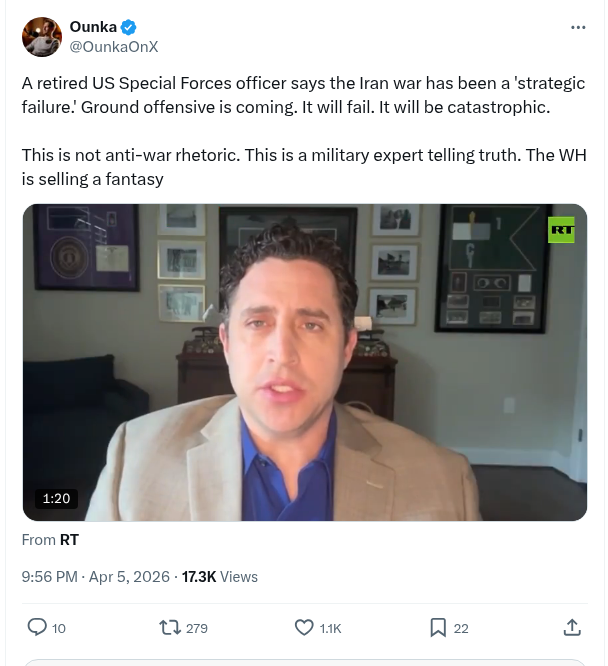The width and height of the screenshot is (608, 666).
Task: Open the Ounka display name link
Action: (x=93, y=27)
